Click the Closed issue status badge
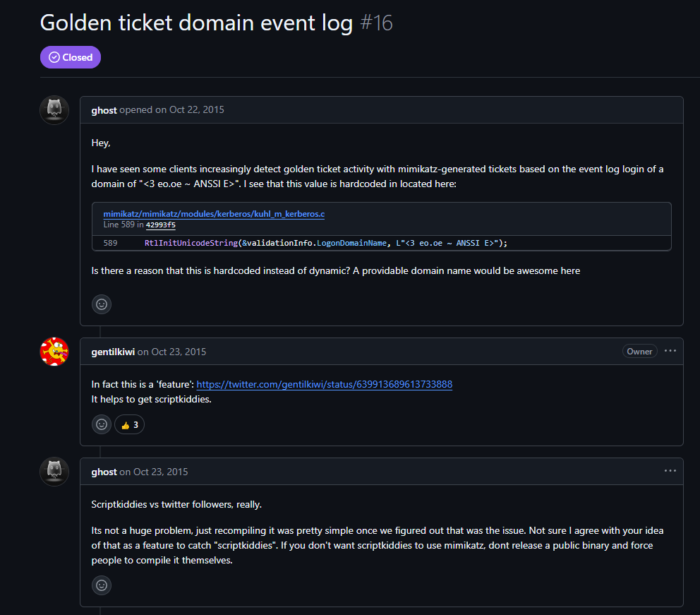This screenshot has width=700, height=615. 71,57
